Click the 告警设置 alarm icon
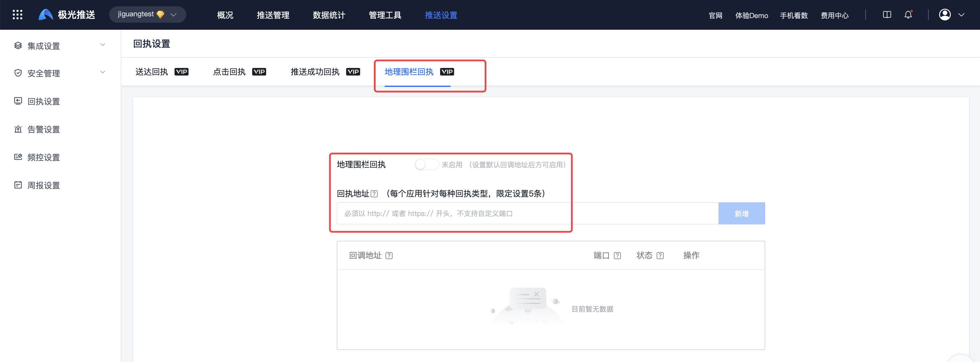 pyautogui.click(x=18, y=129)
